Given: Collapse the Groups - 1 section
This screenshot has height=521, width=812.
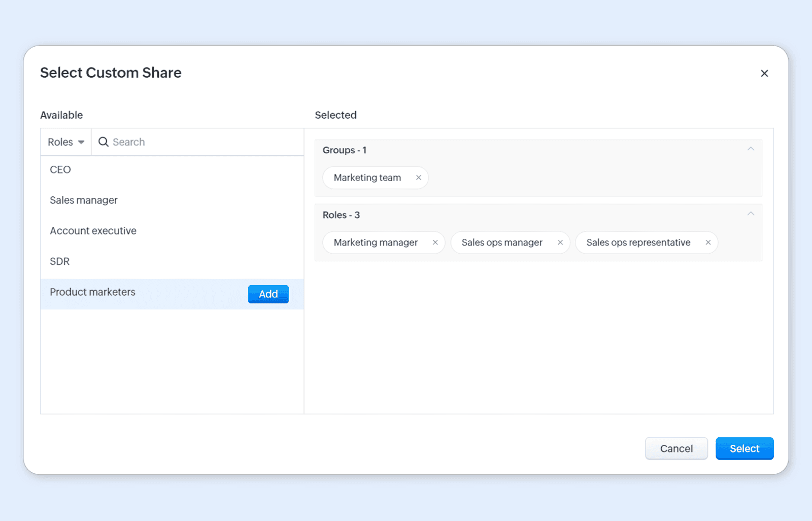Looking at the screenshot, I should [751, 149].
